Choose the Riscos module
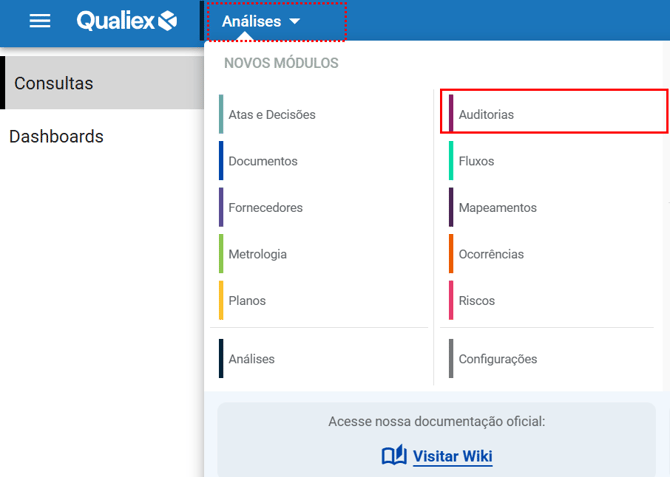 point(476,300)
